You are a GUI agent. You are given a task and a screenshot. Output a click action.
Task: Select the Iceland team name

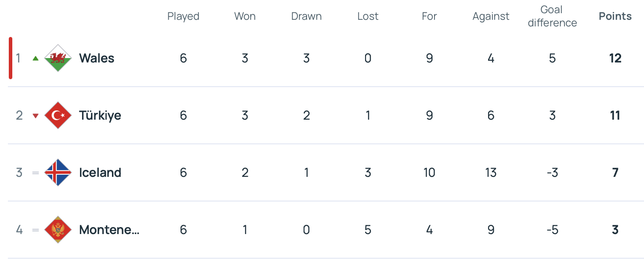click(x=100, y=172)
